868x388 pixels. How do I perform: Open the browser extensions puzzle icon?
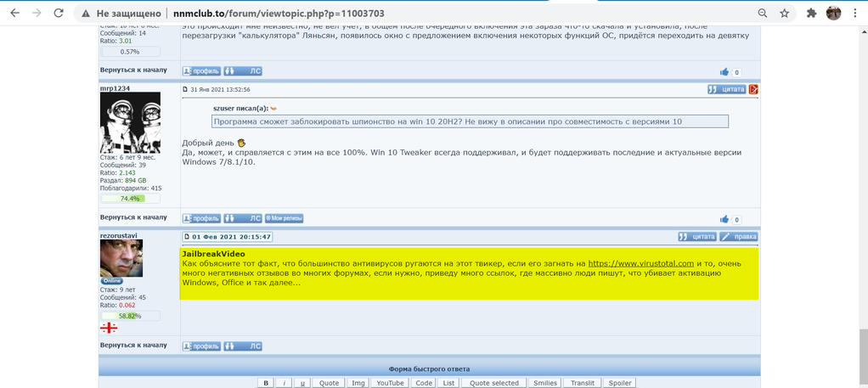[812, 14]
